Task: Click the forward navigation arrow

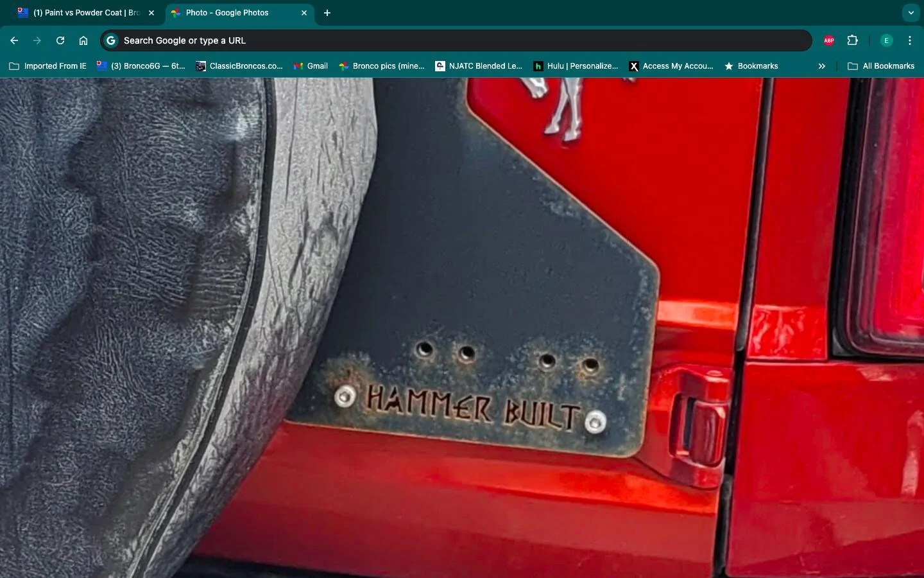Action: (x=37, y=40)
